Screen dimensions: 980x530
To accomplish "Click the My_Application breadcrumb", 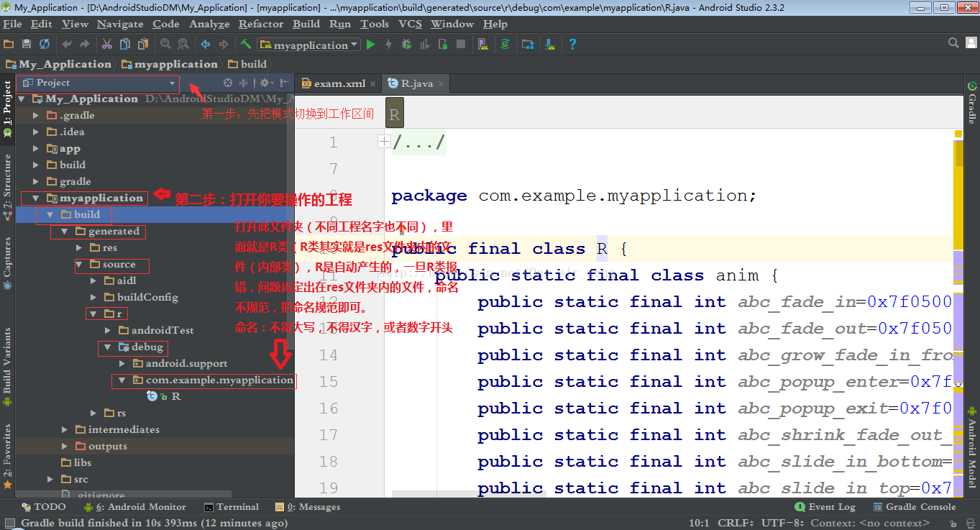I will pyautogui.click(x=58, y=64).
